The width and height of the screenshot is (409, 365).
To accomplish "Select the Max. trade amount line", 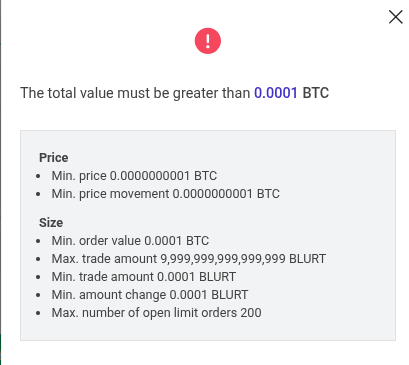I will [x=188, y=259].
